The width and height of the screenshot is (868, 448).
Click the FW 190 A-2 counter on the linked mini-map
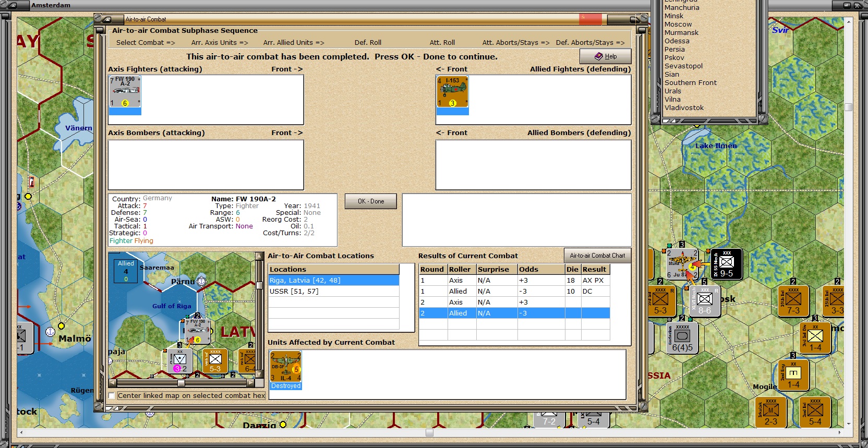[x=197, y=331]
